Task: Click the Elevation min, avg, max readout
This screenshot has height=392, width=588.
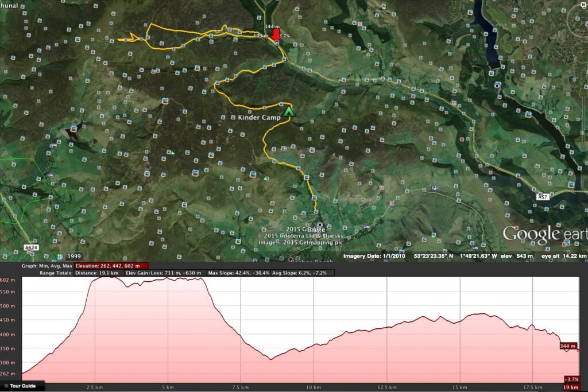Action: tap(111, 266)
